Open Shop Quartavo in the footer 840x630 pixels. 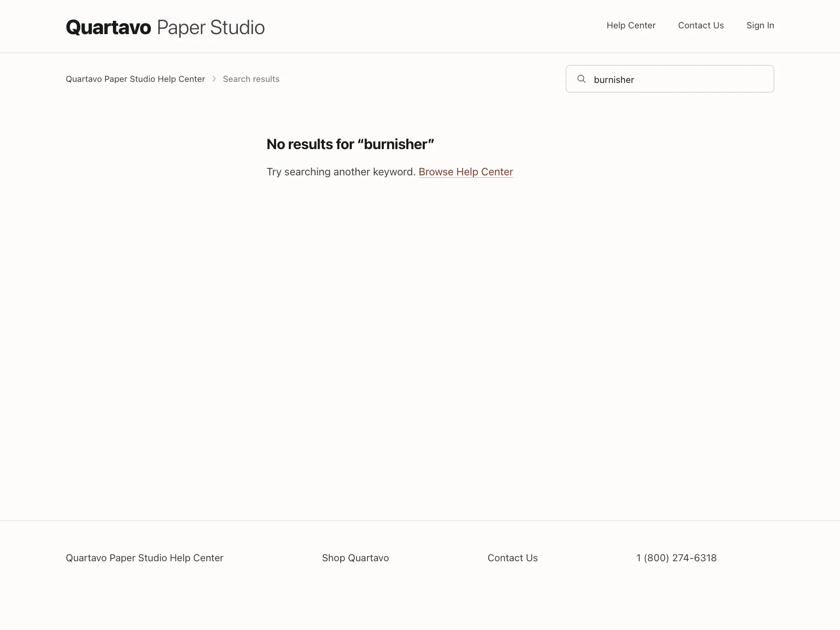click(x=355, y=558)
